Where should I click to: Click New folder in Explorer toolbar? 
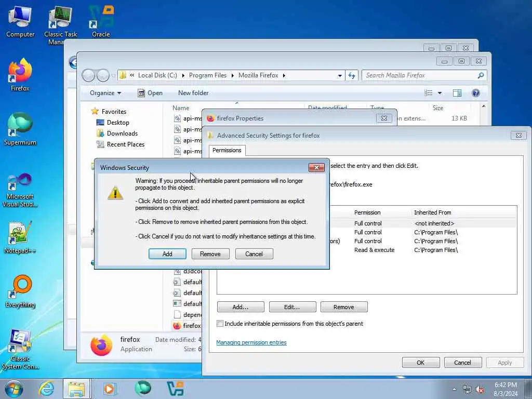click(193, 93)
